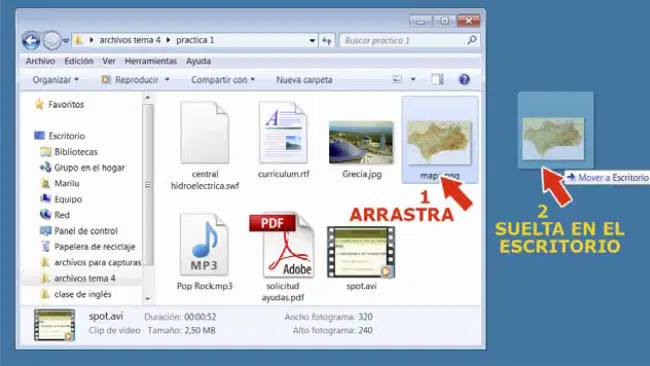Open the Herramientas menu

coord(150,61)
